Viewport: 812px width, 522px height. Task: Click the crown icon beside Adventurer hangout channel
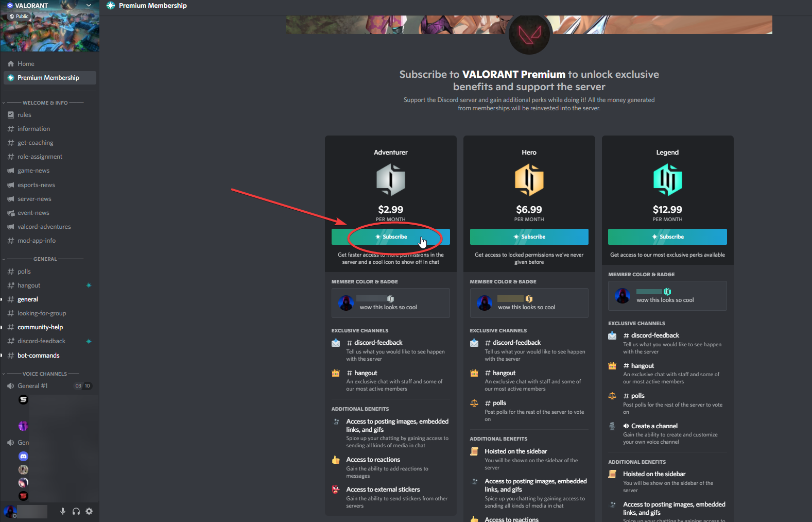(336, 373)
